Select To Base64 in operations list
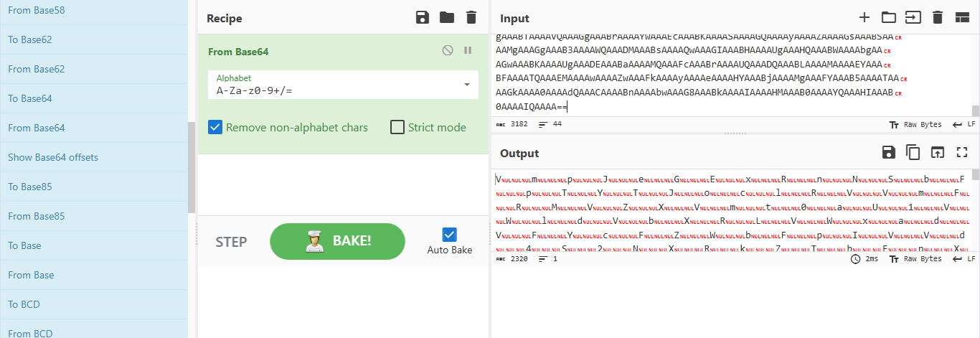 [29, 98]
